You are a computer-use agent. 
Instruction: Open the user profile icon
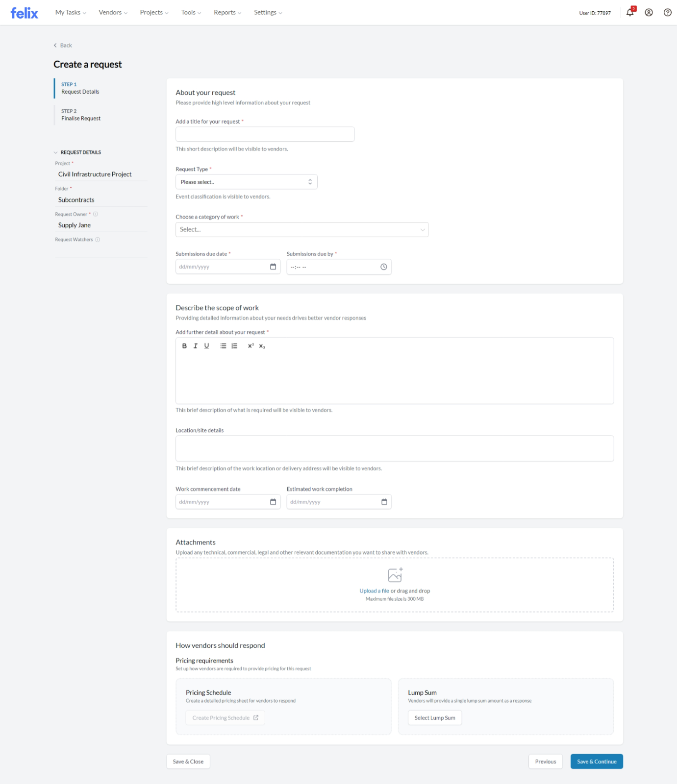click(x=649, y=13)
